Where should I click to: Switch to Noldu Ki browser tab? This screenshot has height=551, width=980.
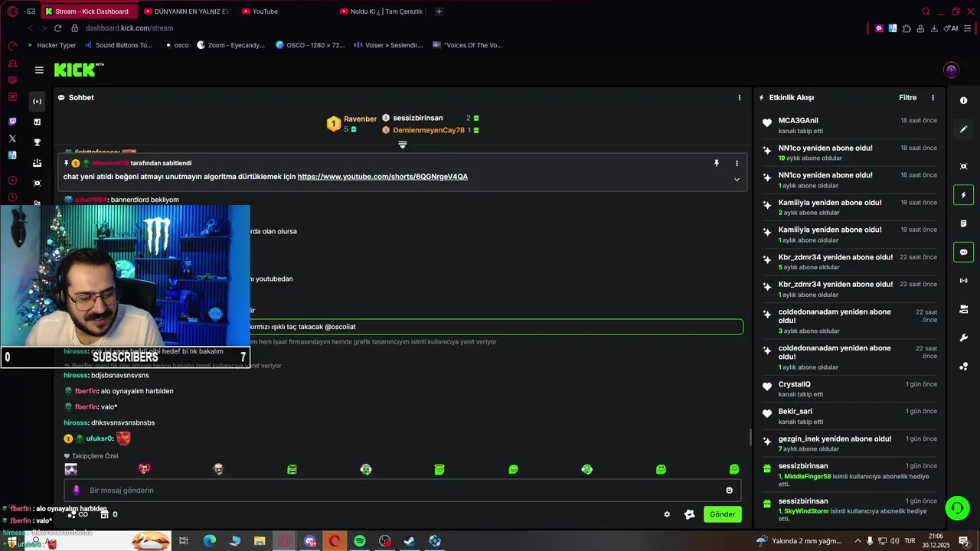click(x=382, y=11)
